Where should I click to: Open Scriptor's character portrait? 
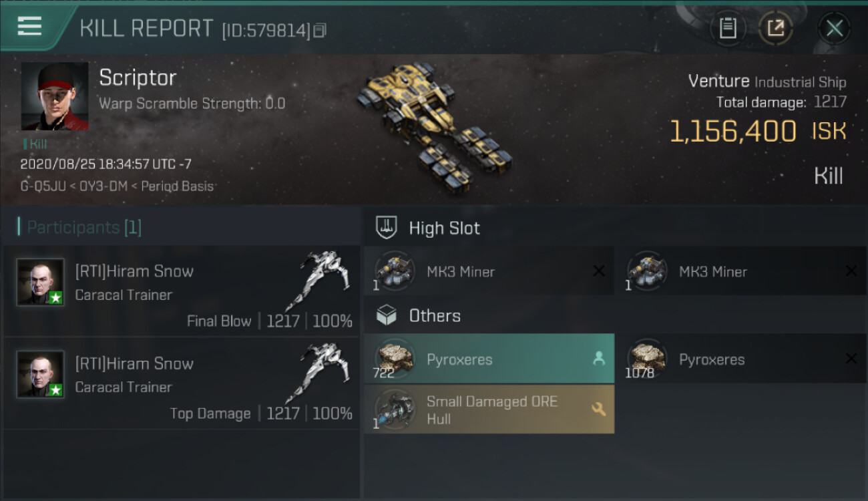pyautogui.click(x=55, y=96)
